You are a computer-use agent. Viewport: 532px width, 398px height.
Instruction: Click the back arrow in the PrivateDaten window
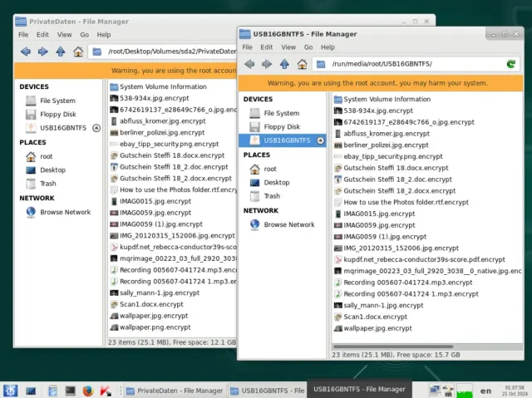coord(25,52)
